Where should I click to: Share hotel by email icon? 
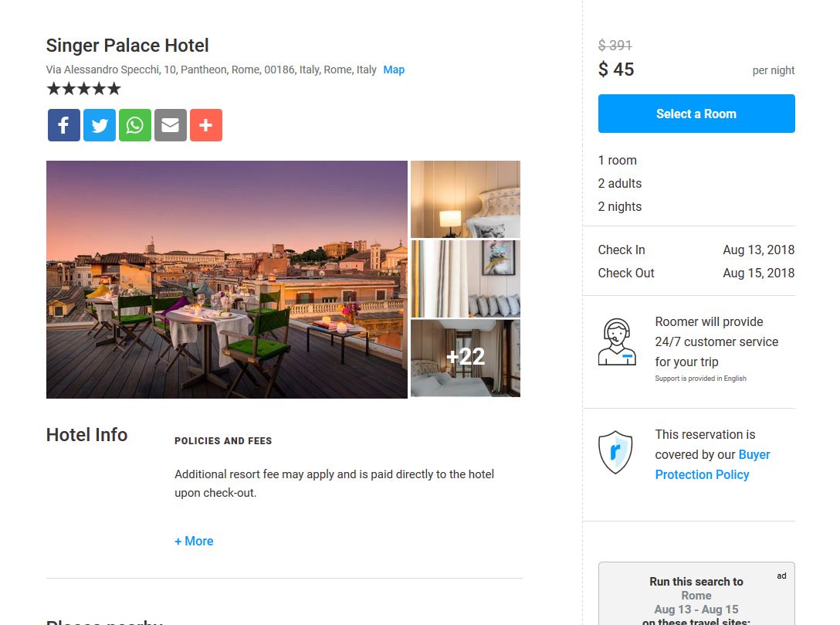[x=171, y=125]
